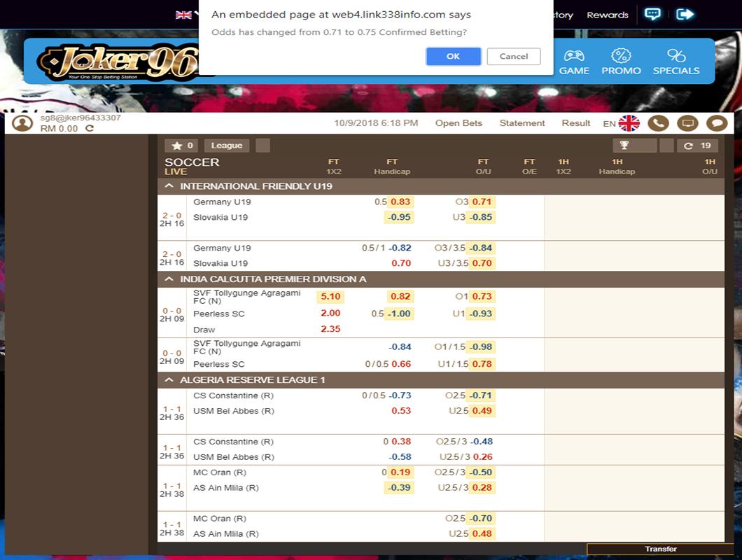Click the live chat speech bubble icon
This screenshot has height=560, width=742.
[652, 14]
